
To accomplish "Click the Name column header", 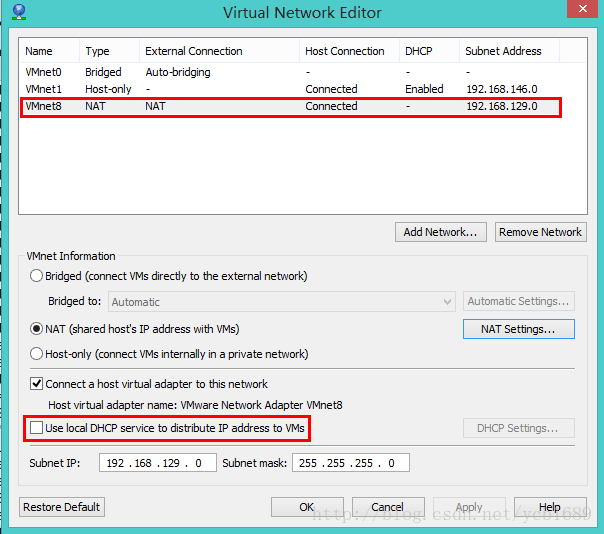I will [40, 51].
